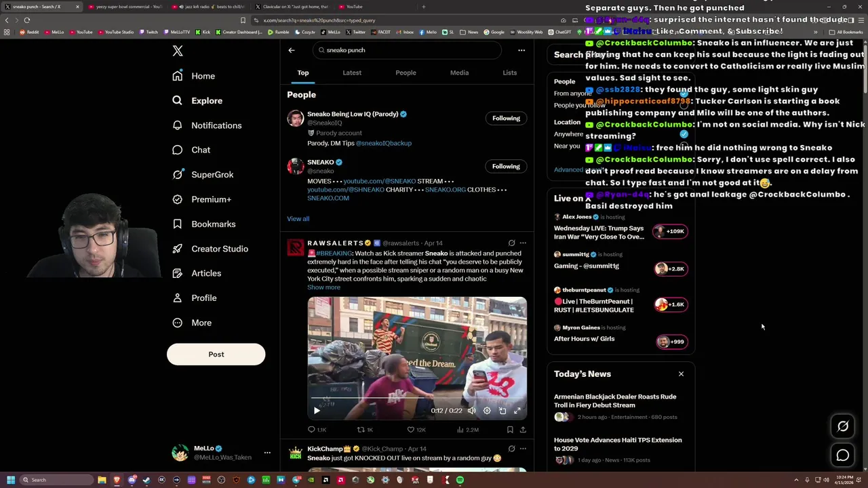
Task: Open a new browser tab
Action: click(423, 7)
